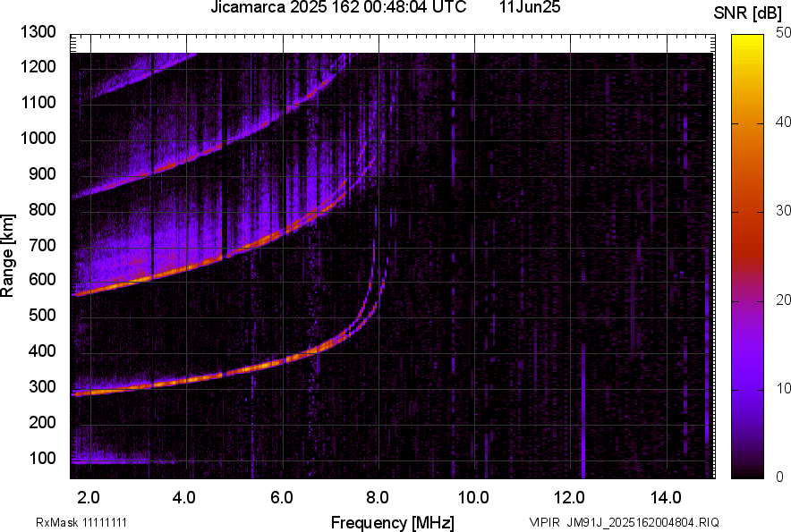Click the "RxMask 11111111" footer text
This screenshot has height=532, width=791.
[x=81, y=522]
